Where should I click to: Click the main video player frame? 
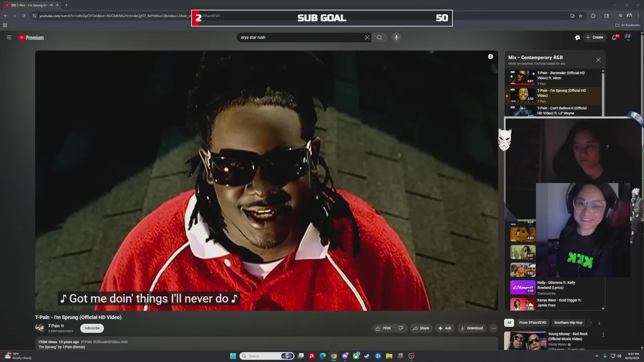[x=267, y=180]
